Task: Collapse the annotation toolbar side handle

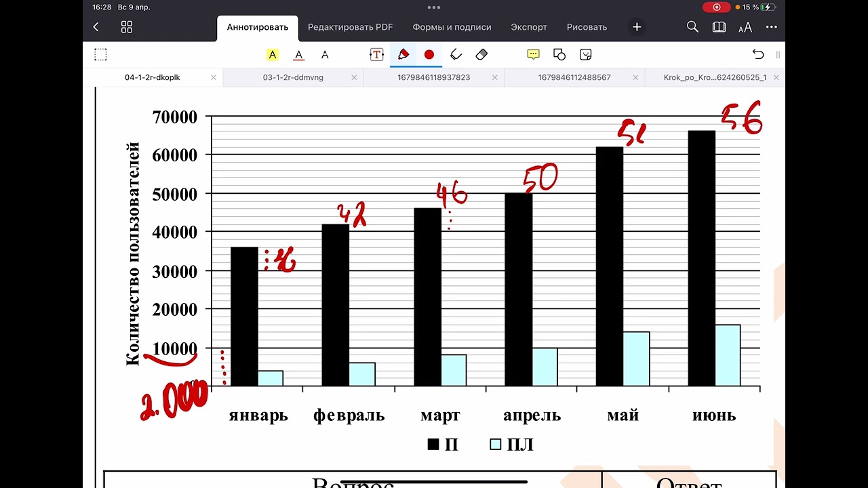Action: pyautogui.click(x=778, y=55)
